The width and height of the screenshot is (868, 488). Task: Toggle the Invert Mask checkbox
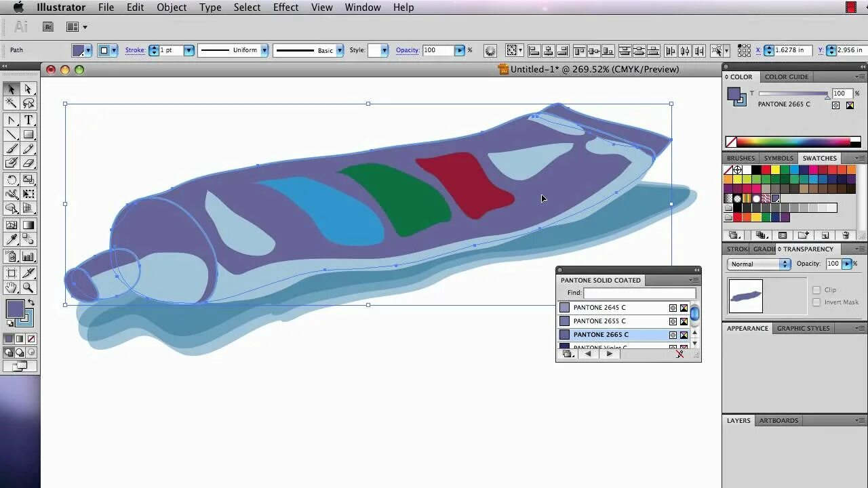pyautogui.click(x=816, y=302)
